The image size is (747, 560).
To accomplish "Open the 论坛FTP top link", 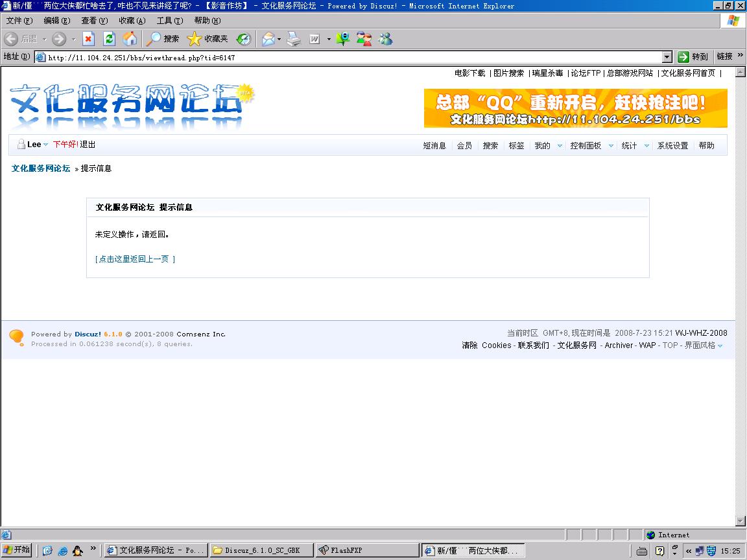I will [586, 73].
